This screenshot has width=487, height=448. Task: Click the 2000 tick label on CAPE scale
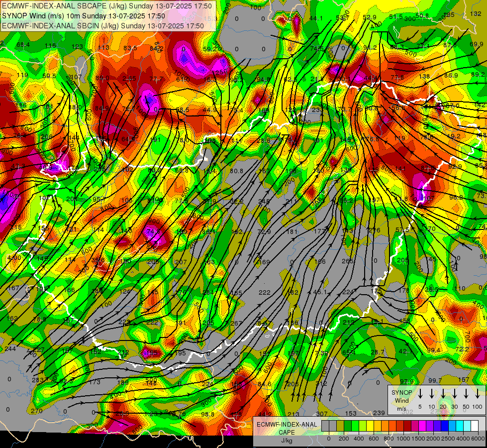point(433,439)
